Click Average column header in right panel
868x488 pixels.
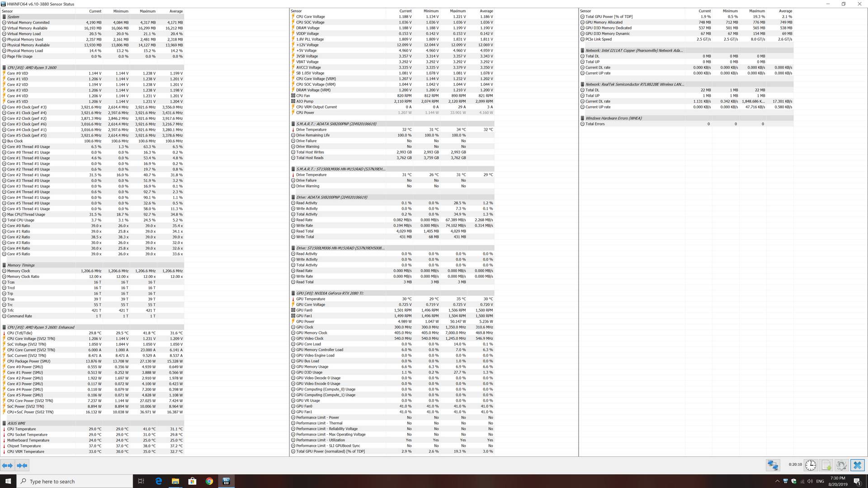[x=780, y=11]
